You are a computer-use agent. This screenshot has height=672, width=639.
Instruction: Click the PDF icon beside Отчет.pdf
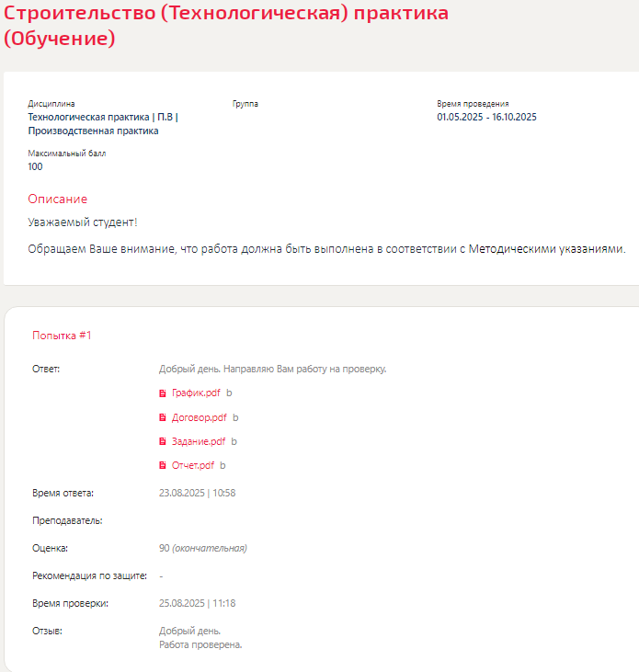[x=163, y=465]
